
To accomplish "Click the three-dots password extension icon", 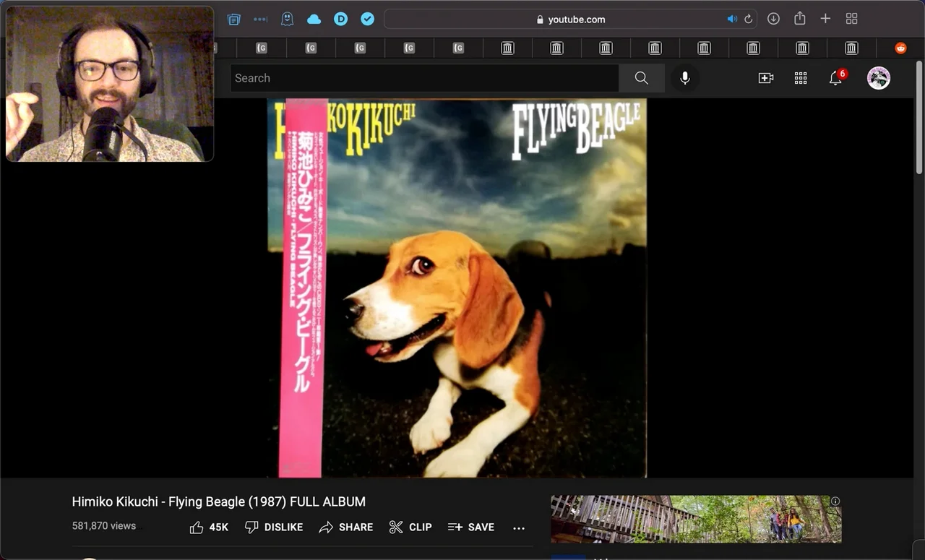I will (x=260, y=20).
